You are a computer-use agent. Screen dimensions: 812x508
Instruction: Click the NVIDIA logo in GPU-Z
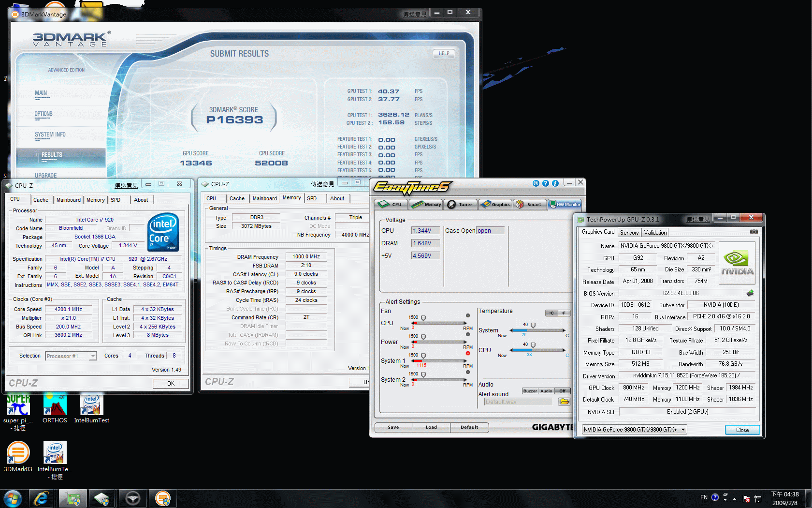(x=737, y=262)
